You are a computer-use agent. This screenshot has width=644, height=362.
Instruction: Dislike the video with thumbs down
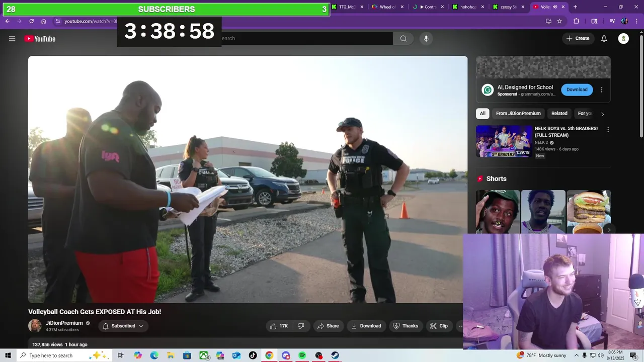301,326
